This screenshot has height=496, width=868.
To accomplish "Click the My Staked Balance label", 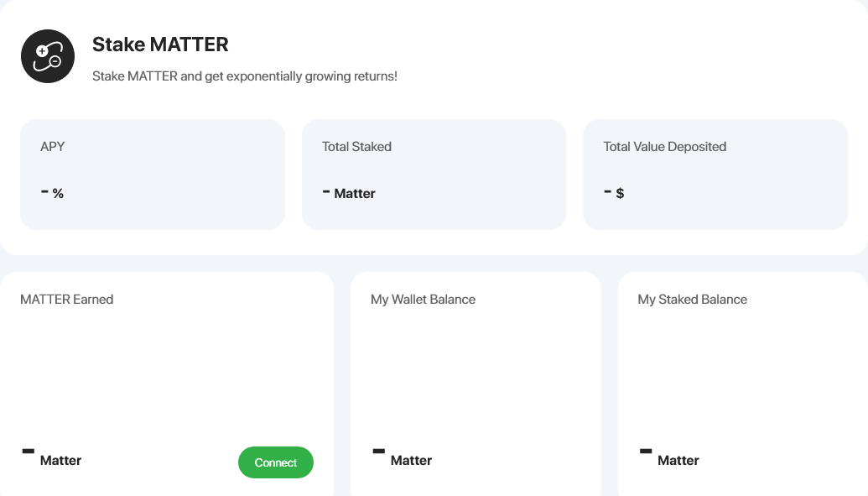I will coord(693,300).
